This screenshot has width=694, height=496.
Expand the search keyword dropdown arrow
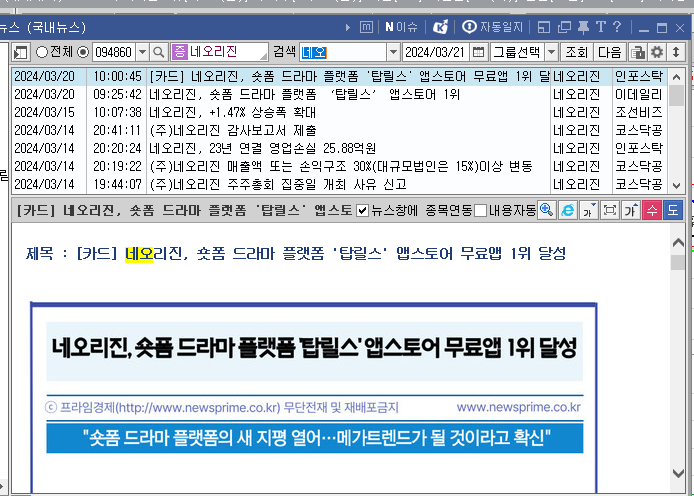pos(393,52)
